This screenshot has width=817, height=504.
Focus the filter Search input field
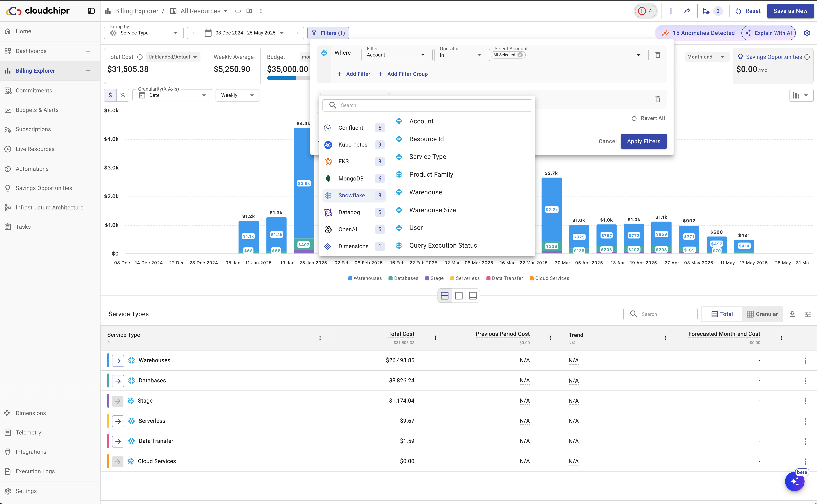pyautogui.click(x=433, y=105)
